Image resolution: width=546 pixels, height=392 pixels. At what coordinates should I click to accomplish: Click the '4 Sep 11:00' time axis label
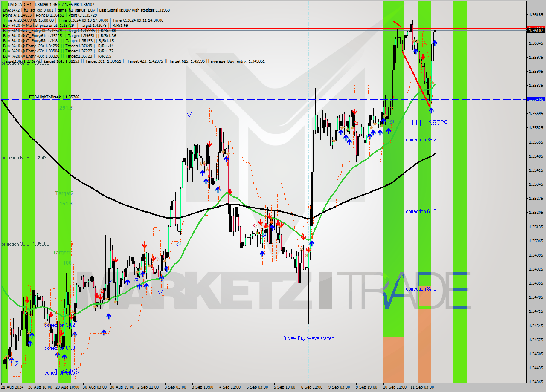[x=230, y=387]
